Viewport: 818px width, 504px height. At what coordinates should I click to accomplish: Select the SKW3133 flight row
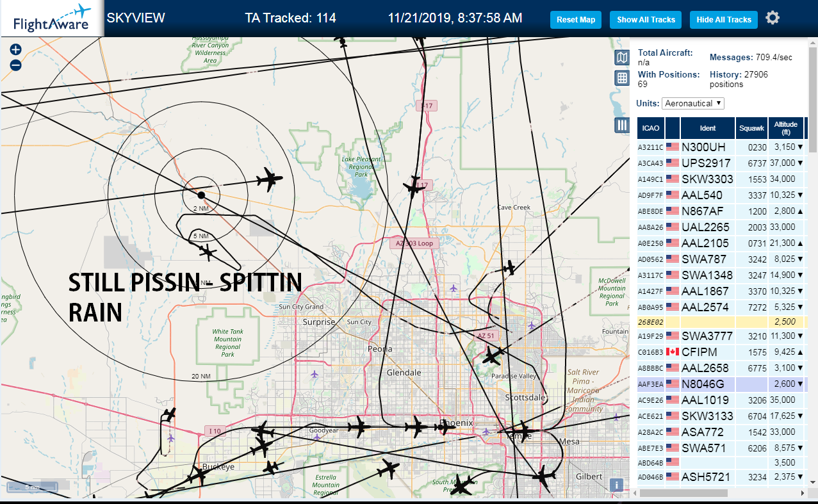point(722,416)
